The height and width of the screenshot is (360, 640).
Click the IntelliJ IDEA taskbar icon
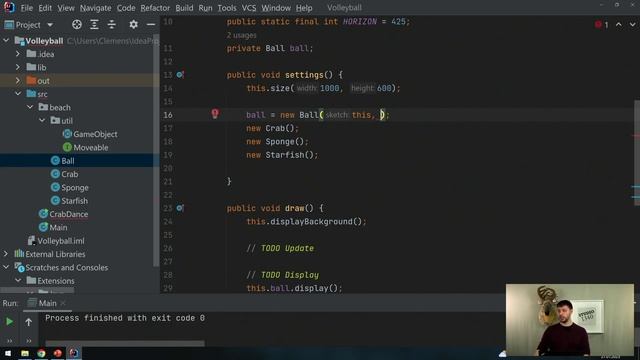coord(74,353)
